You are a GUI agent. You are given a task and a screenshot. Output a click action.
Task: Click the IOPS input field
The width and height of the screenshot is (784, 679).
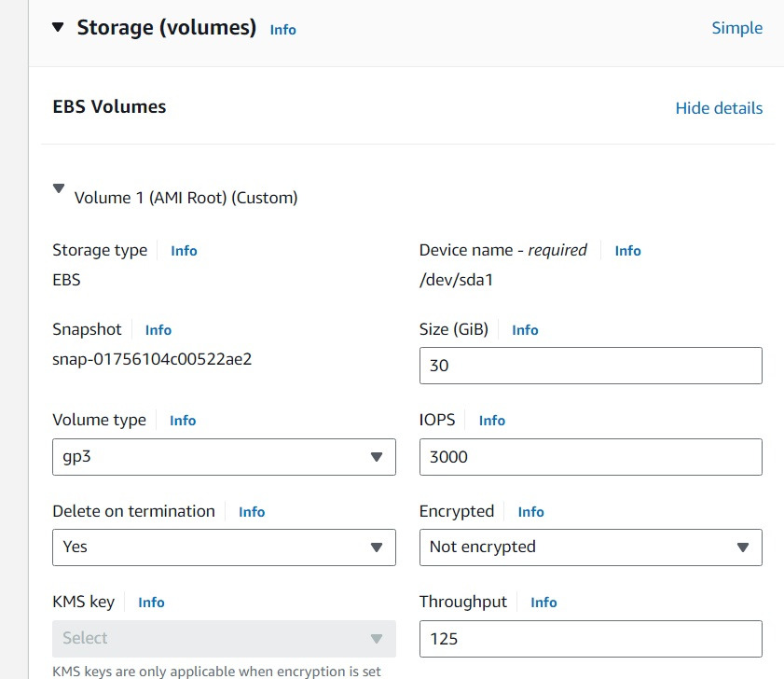pyautogui.click(x=590, y=457)
